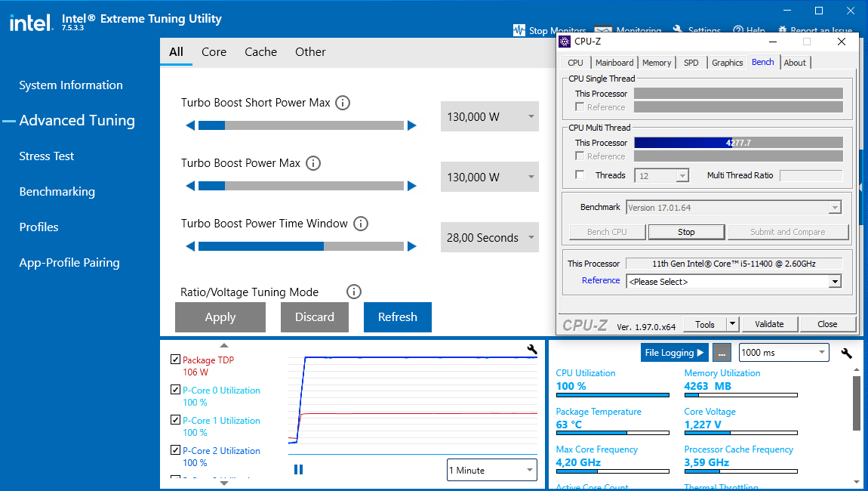Click right arrow of Turbo Boost Short Power Max slider
This screenshot has width=868, height=491.
point(412,126)
